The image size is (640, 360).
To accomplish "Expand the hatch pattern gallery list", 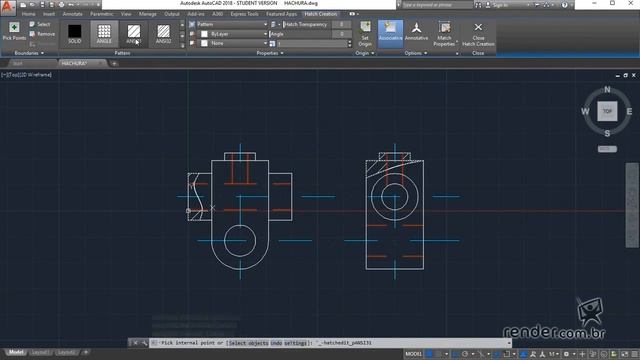I will tap(182, 45).
